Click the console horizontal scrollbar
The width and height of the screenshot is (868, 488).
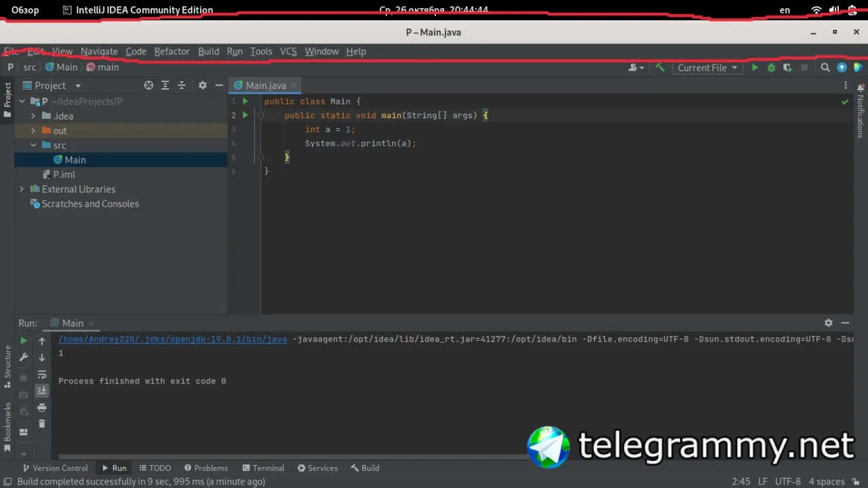(x=292, y=457)
